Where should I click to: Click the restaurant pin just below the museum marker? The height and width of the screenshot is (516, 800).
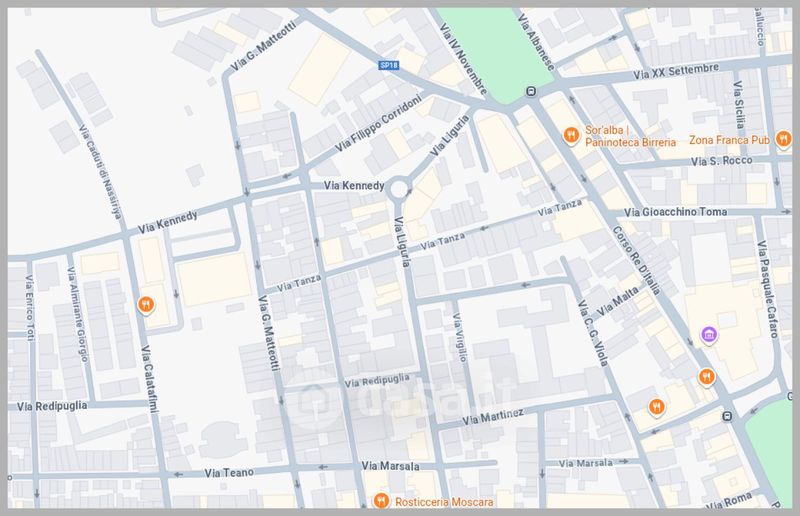coord(706,376)
